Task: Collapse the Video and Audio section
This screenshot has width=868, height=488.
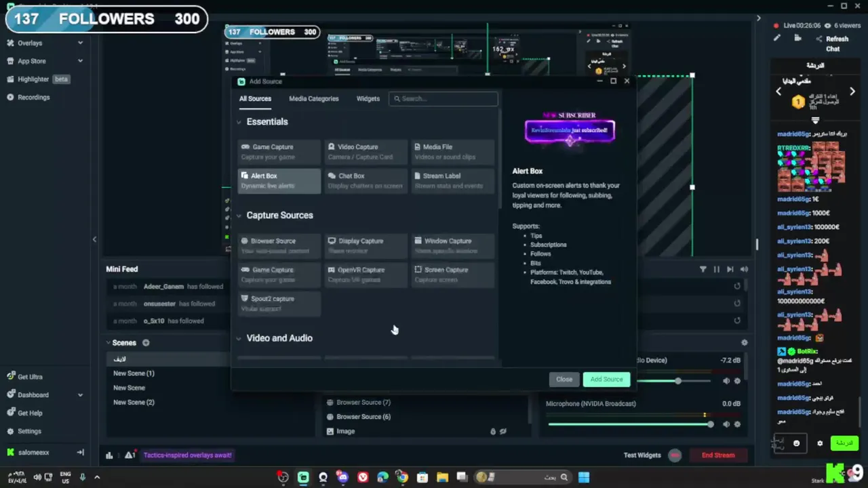Action: pos(239,338)
